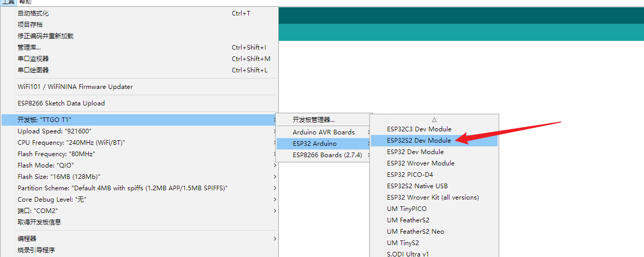Select WiFi101 / WiFiNINA Firmware Updater
Image resolution: width=644 pixels, height=257 pixels.
pyautogui.click(x=139, y=87)
